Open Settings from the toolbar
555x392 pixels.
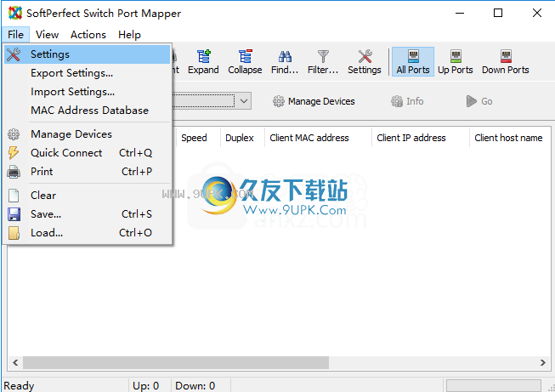365,62
